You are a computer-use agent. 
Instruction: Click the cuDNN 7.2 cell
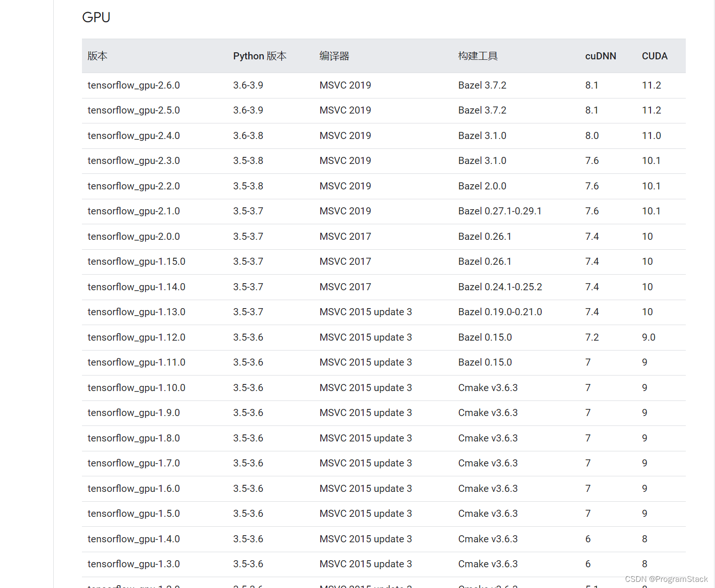click(592, 337)
